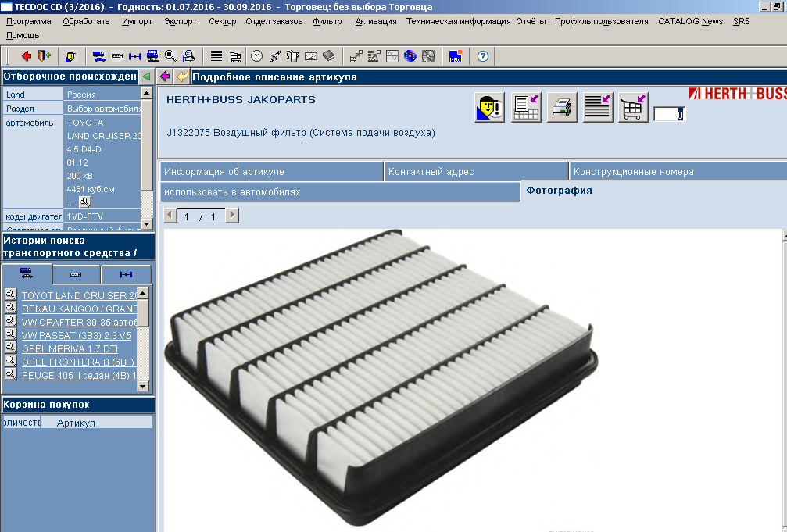Open RENAU KANGOO / GRAND history link
The width and height of the screenshot is (787, 532).
79,309
